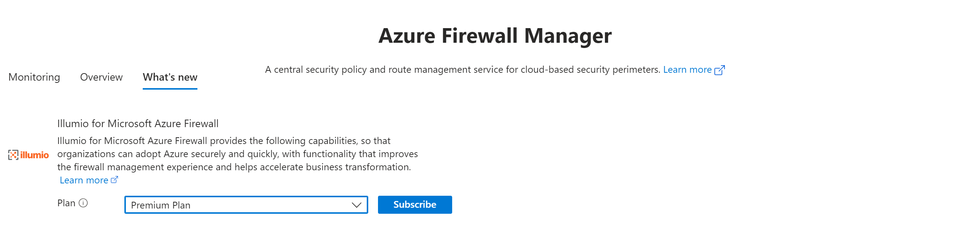The width and height of the screenshot is (980, 228).
Task: Select the What's new tab
Action: (170, 77)
